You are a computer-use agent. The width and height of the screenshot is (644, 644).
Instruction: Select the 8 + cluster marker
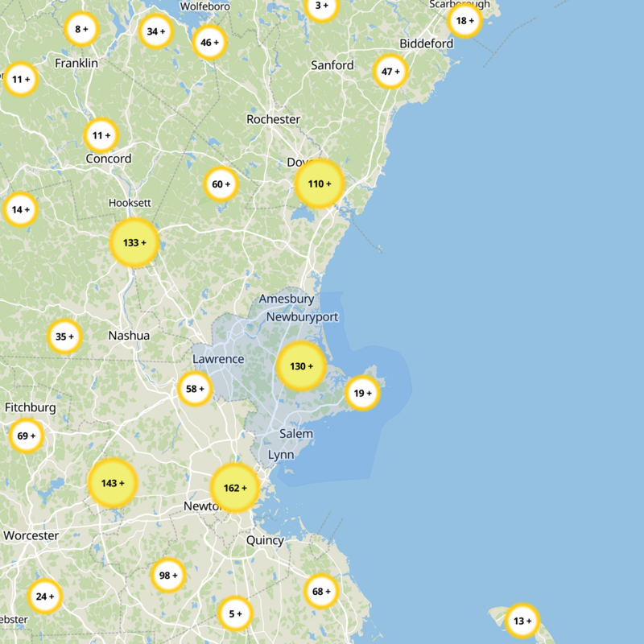pos(81,29)
